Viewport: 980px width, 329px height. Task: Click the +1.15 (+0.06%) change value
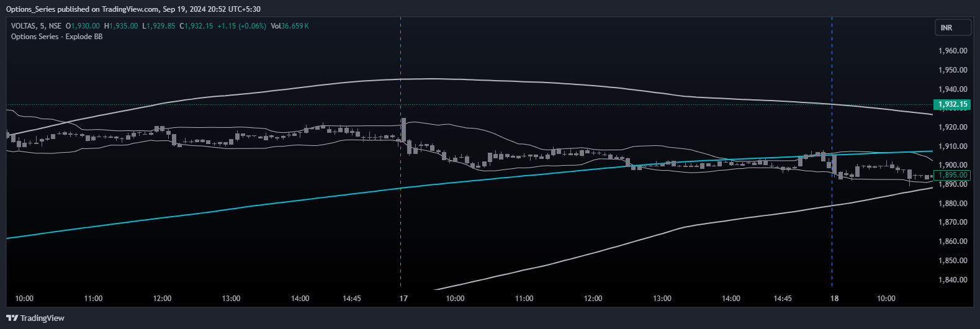[242, 26]
